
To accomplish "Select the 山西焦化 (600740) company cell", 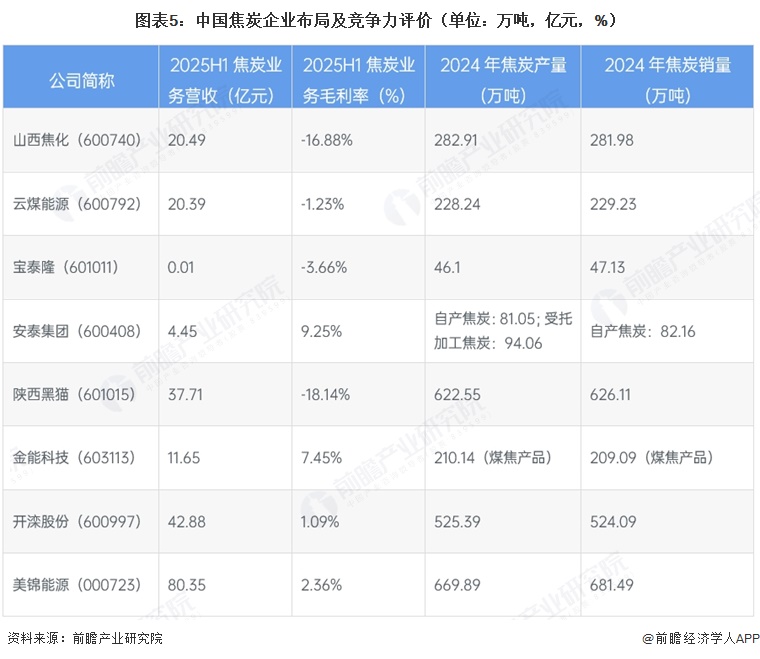I will click(x=77, y=140).
